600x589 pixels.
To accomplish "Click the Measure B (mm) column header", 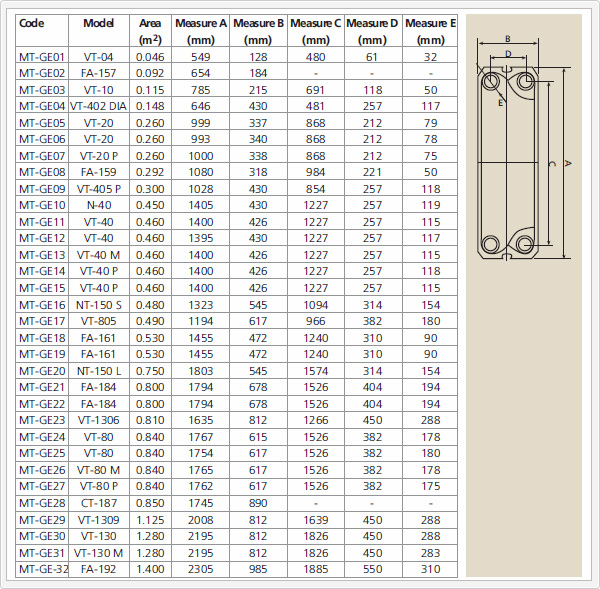I will (x=258, y=31).
